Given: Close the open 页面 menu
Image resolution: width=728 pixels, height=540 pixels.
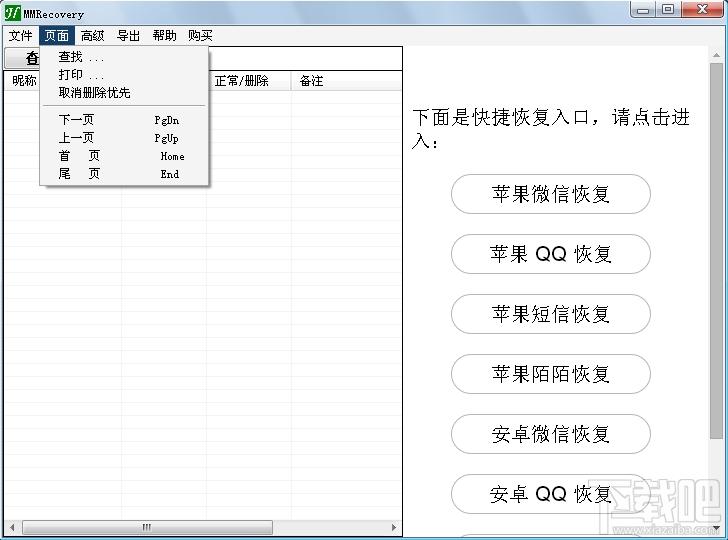Looking at the screenshot, I should point(57,36).
